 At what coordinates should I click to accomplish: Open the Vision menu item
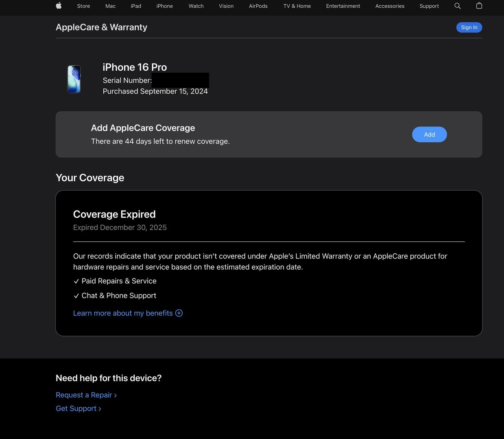(226, 6)
